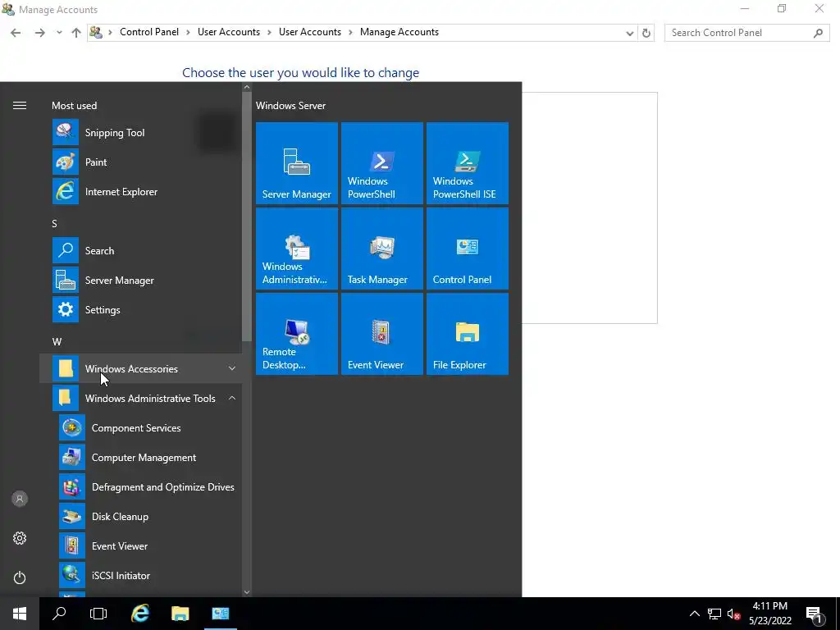
Task: Open the Control Panel tile
Action: (467, 249)
